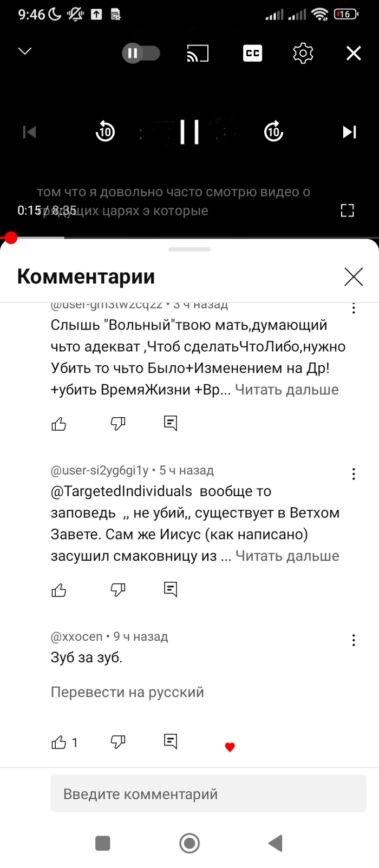The image size is (379, 868).
Task: Skip to the next video
Action: (x=349, y=131)
